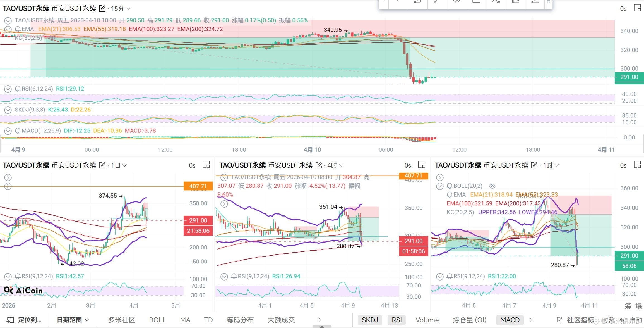
Task: Collapse the SKDJ(9,3,3) indicator panel
Action: point(8,110)
